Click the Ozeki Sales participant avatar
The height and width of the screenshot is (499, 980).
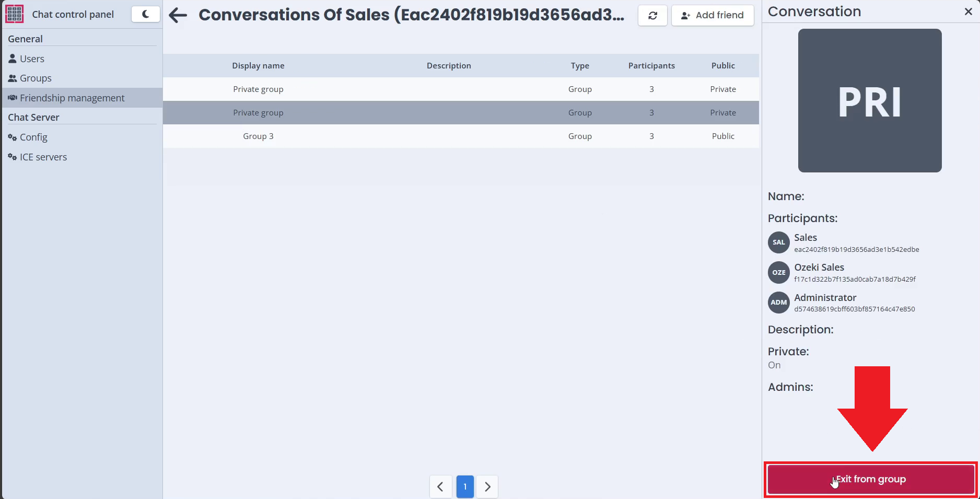[778, 272]
